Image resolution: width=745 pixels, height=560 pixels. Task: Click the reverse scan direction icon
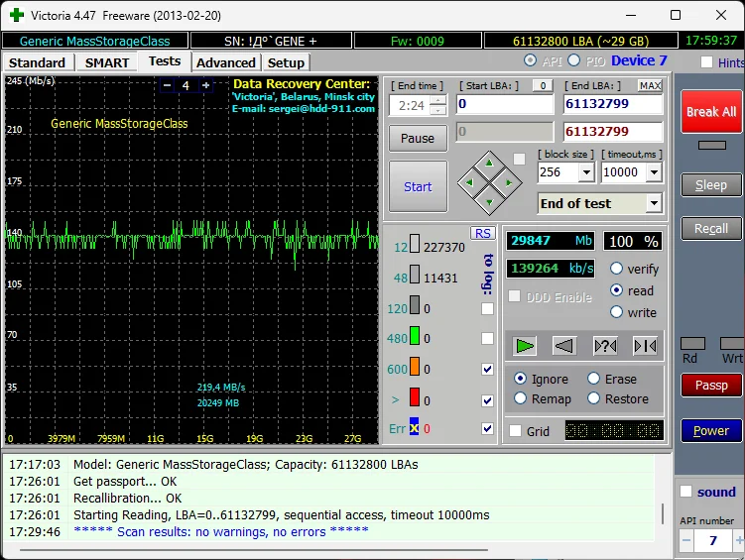pyautogui.click(x=564, y=346)
